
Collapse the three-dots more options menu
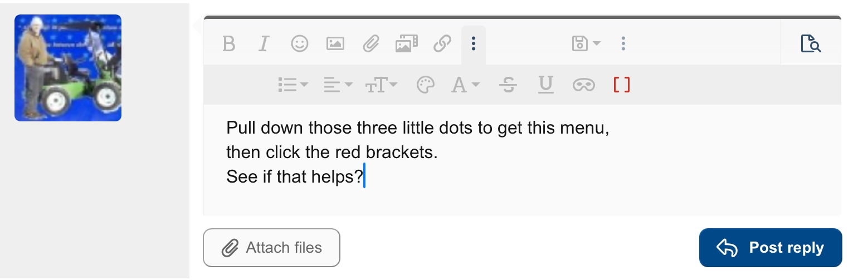pos(473,43)
